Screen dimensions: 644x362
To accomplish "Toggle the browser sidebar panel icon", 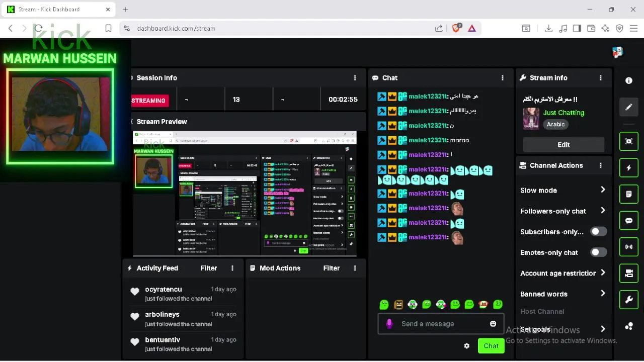I will pos(577,28).
